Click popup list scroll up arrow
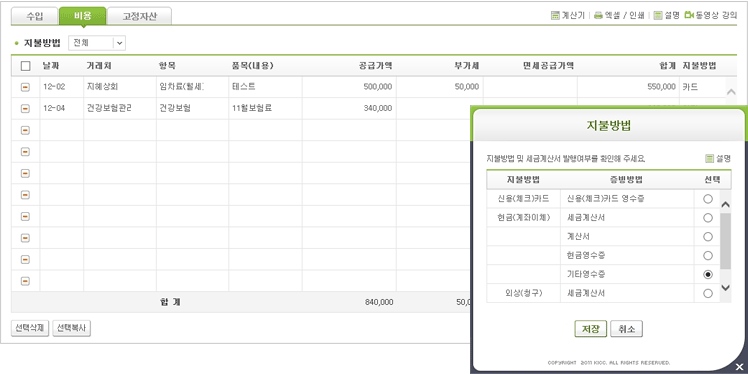Image resolution: width=748 pixels, height=374 pixels. (x=726, y=205)
